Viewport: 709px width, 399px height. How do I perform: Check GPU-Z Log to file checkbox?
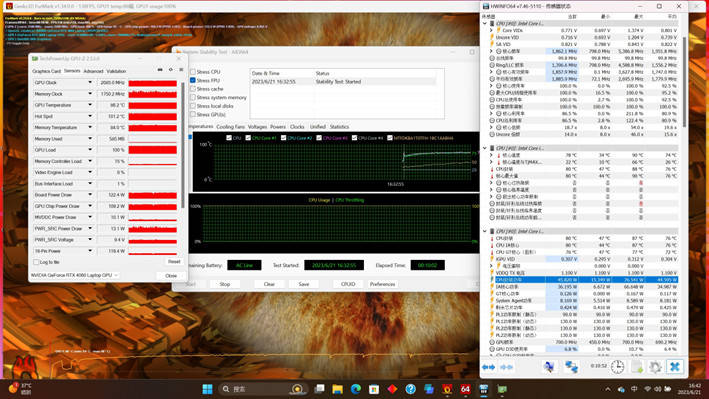[36, 262]
